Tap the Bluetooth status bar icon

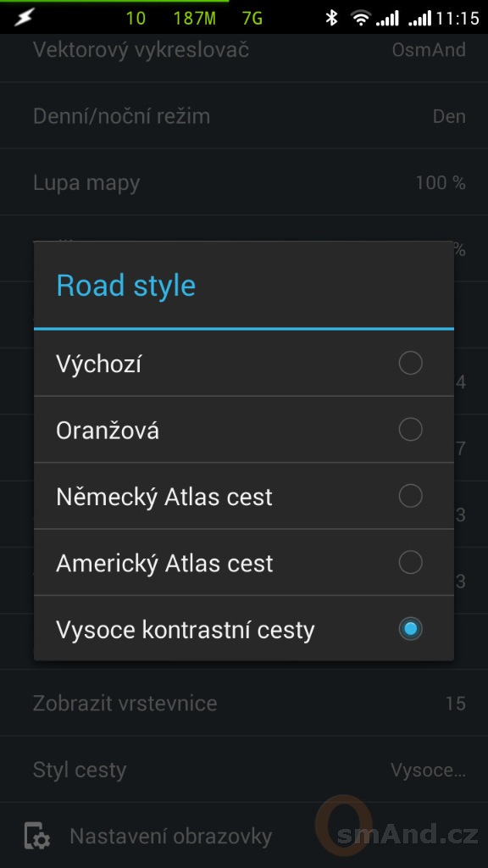pyautogui.click(x=331, y=18)
